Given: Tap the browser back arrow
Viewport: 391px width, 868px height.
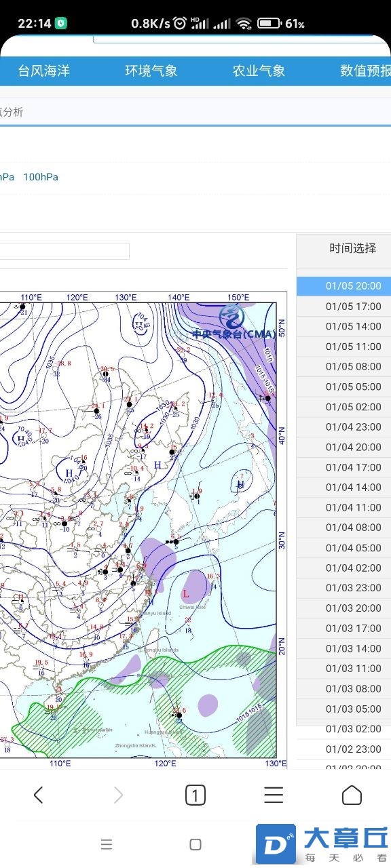Looking at the screenshot, I should (38, 795).
